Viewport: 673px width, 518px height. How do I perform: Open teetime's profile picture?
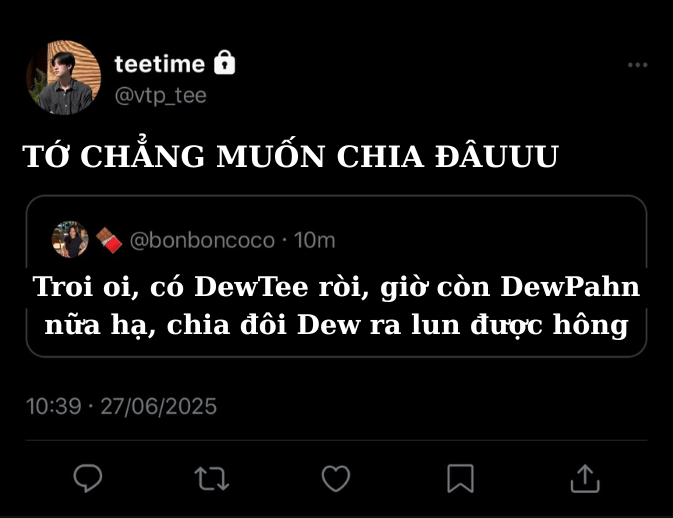pos(64,78)
